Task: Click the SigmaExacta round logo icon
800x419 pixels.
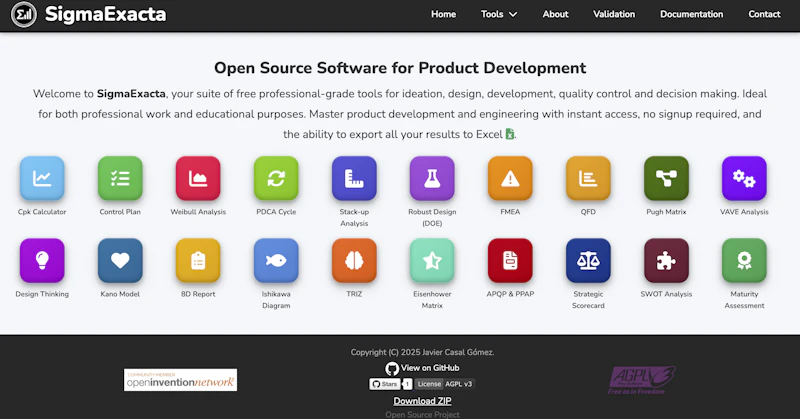Action: click(23, 14)
